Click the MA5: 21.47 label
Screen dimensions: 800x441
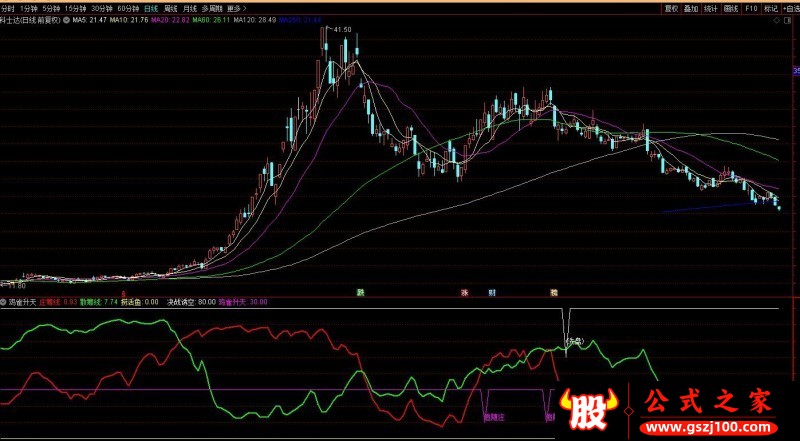tap(90, 20)
